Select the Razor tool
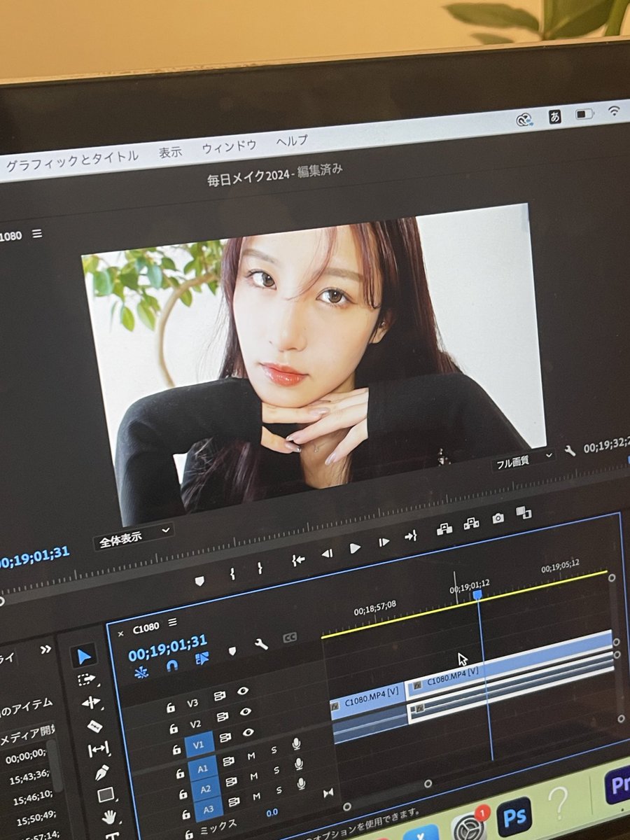Viewport: 630px width, 840px height. [x=94, y=727]
